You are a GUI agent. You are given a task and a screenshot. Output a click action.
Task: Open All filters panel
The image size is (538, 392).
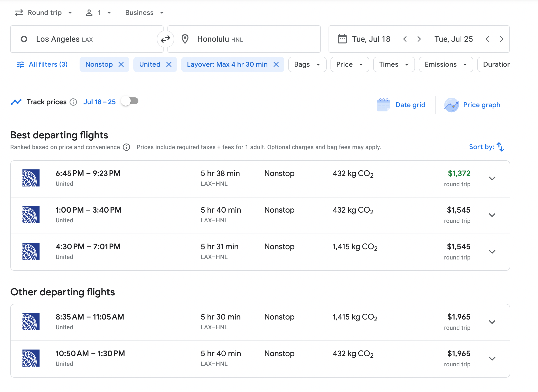42,64
